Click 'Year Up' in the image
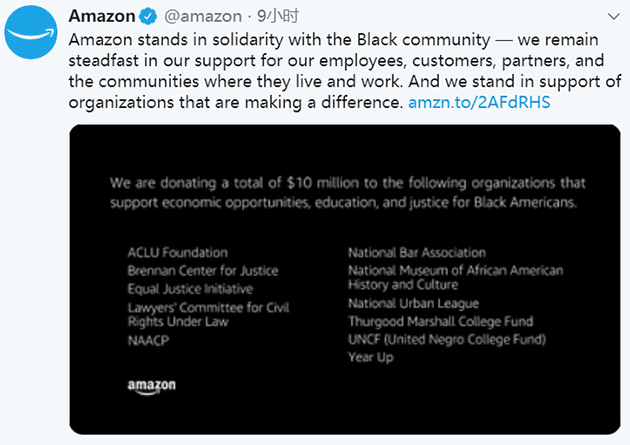The image size is (630, 445). [x=371, y=357]
